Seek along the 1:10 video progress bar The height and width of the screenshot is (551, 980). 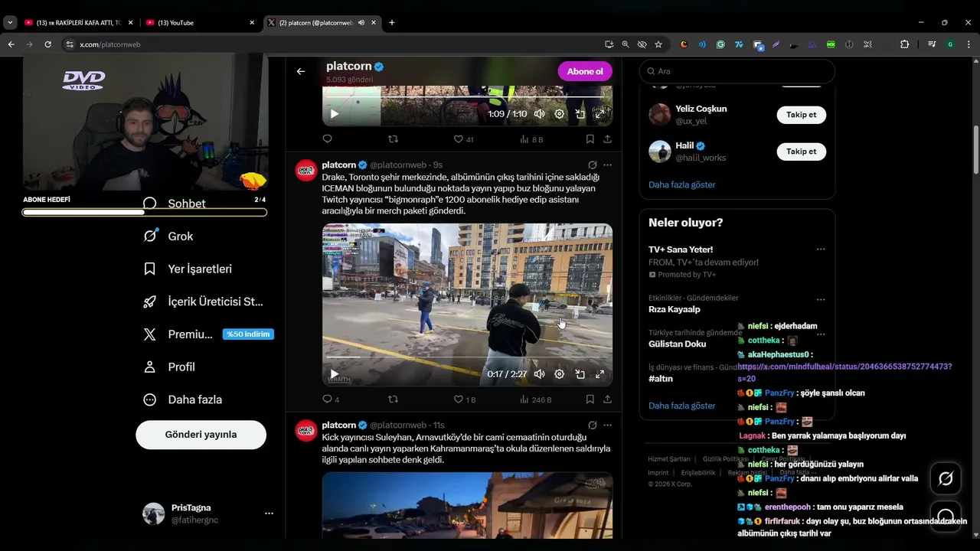click(467, 98)
